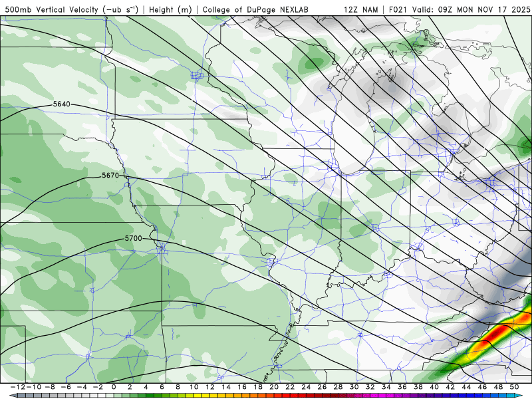Click the 32 colorbar tick label
532x399 pixels.
coord(370,387)
